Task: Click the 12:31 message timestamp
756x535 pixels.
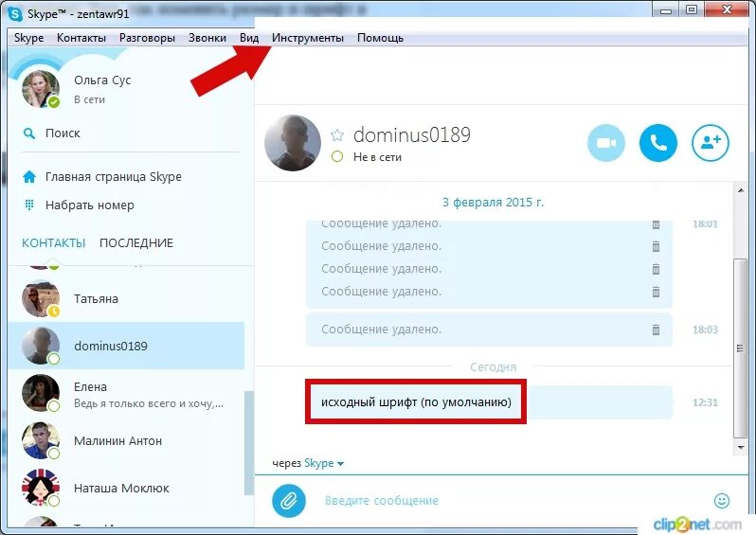Action: (705, 402)
